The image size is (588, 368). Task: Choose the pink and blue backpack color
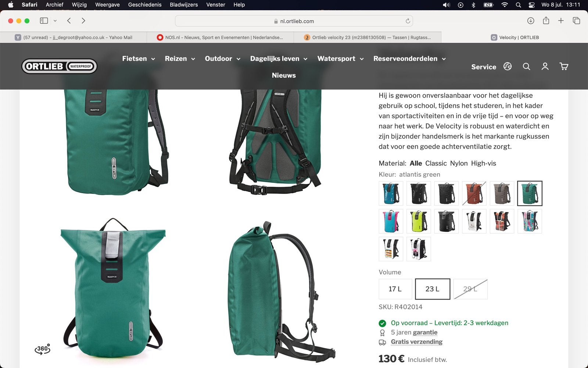click(x=391, y=221)
